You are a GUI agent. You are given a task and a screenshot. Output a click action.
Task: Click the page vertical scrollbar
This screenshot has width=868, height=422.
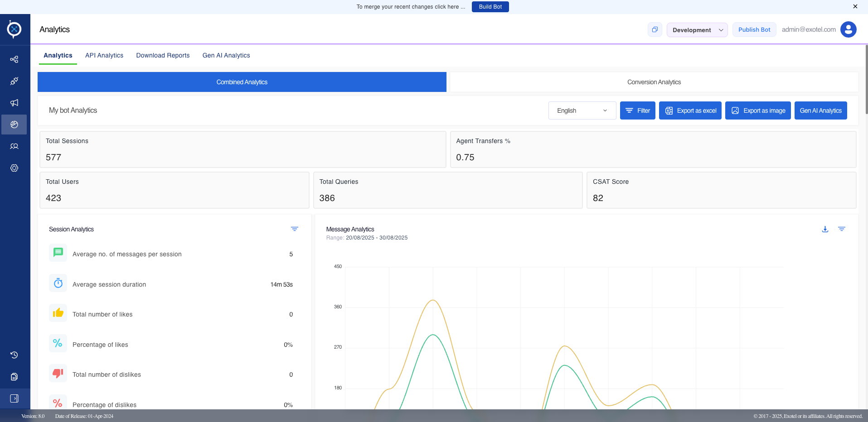pos(866,79)
